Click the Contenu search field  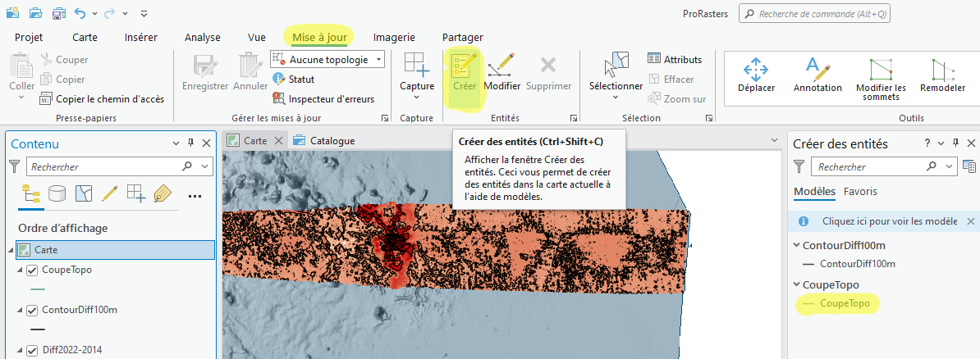pyautogui.click(x=103, y=166)
